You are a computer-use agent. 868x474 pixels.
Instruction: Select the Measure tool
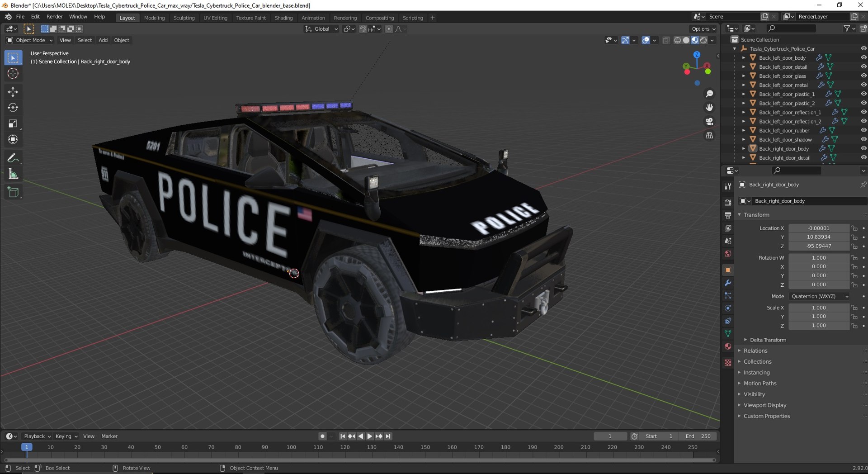tap(13, 174)
